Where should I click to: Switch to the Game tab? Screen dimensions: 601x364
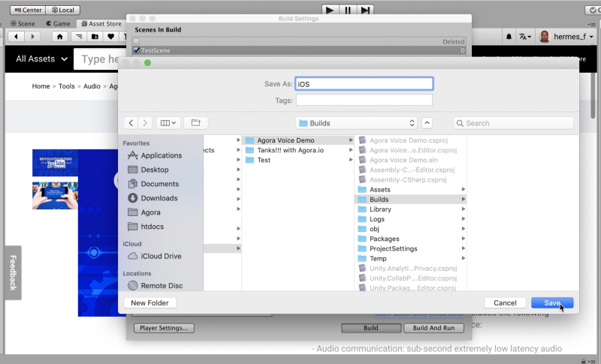pos(59,24)
